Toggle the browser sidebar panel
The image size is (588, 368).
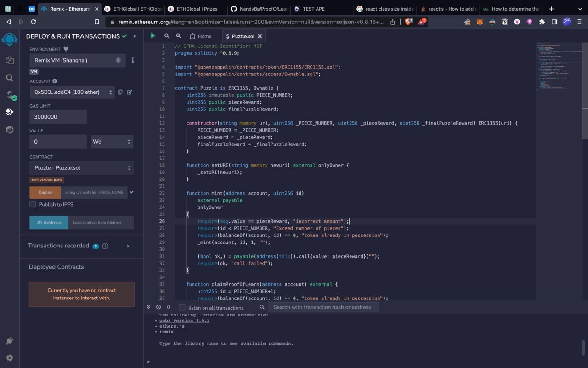554,22
